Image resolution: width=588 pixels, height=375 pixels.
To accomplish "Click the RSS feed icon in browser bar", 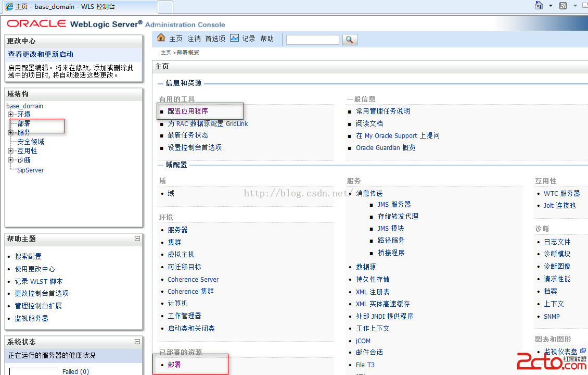I will coord(563,6).
